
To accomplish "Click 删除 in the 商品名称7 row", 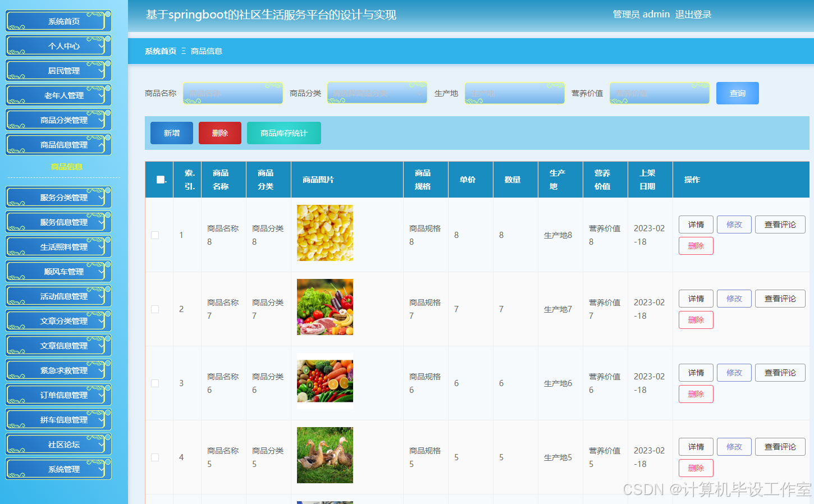I will tap(696, 320).
